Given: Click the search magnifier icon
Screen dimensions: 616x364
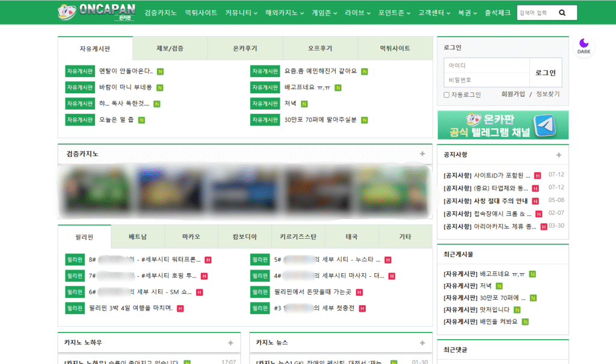Looking at the screenshot, I should pyautogui.click(x=561, y=12).
